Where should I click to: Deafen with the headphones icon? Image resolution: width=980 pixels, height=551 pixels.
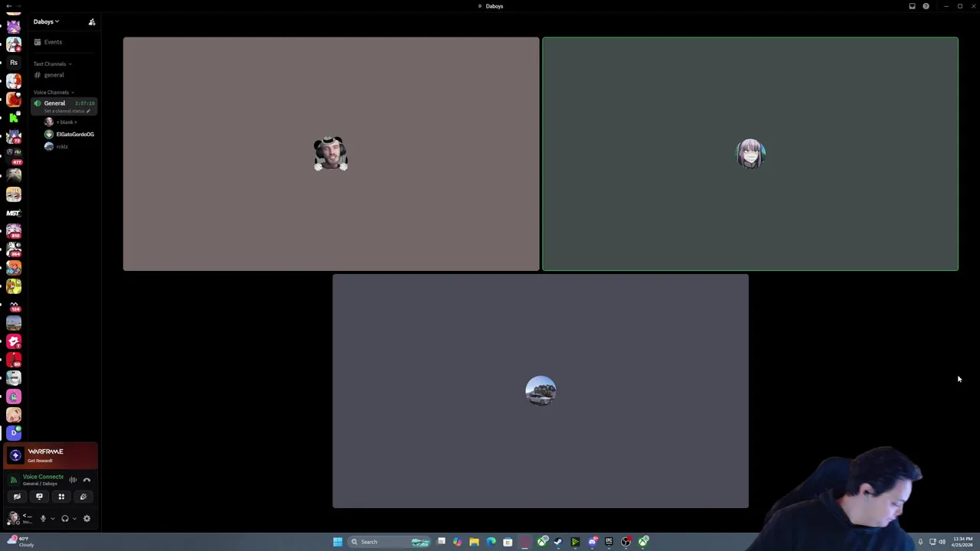(x=65, y=519)
